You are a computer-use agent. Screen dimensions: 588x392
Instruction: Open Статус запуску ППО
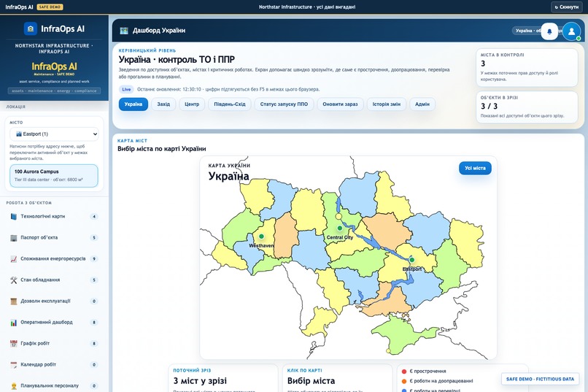pos(284,104)
